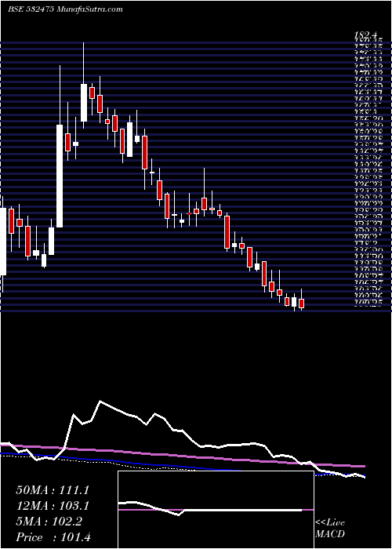Click the '182.4' top price label
Screen dimensions: 392x549
click(366, 35)
